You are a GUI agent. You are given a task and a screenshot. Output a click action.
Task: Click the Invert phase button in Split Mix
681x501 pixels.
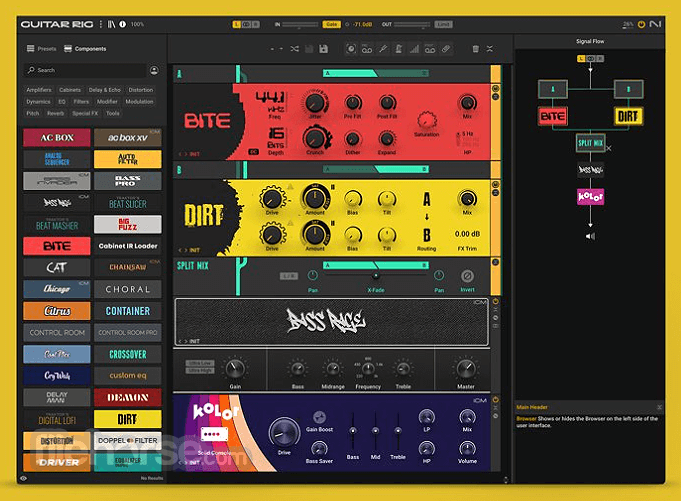pos(467,276)
